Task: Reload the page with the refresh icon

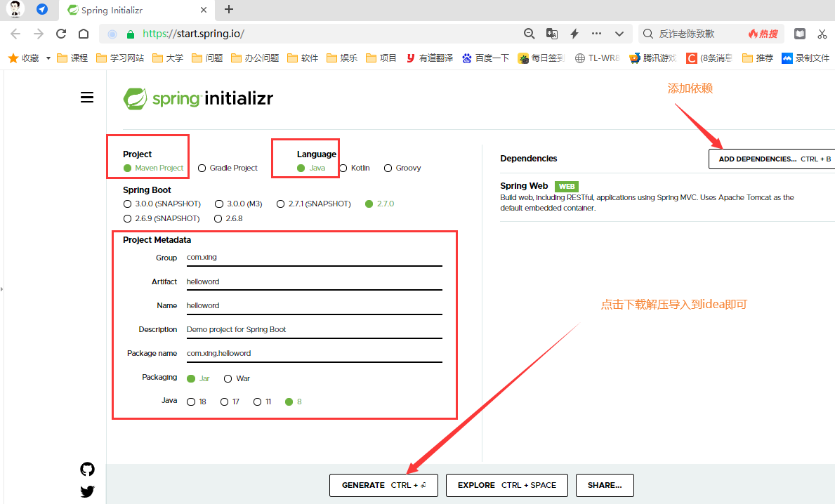Action: [61, 34]
